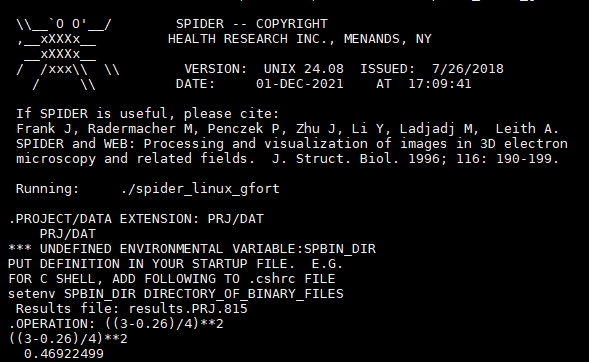Click the issued date '7/26/2018'
This screenshot has height=362, width=589.
(x=468, y=69)
